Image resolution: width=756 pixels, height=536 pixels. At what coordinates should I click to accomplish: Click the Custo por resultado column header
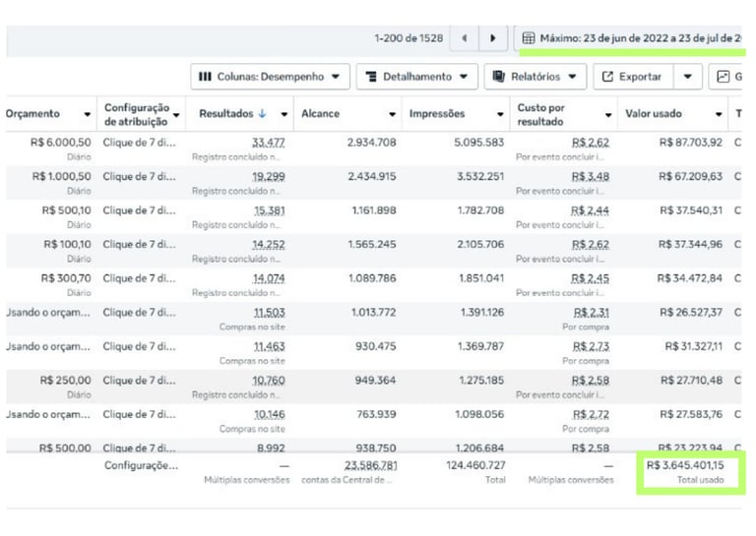click(x=551, y=114)
